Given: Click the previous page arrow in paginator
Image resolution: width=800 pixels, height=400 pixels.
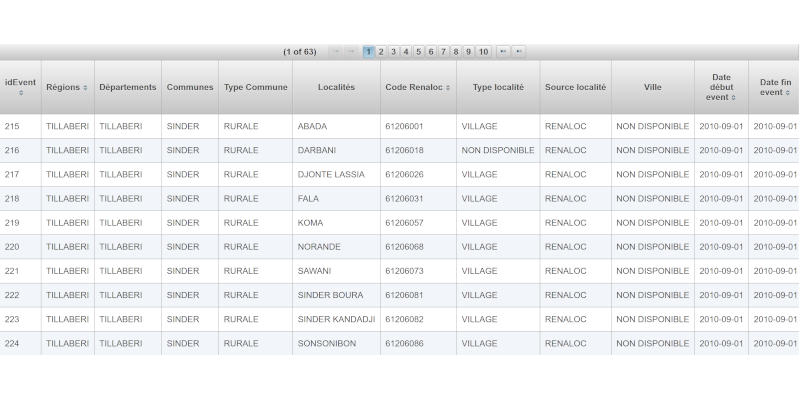Looking at the screenshot, I should tap(350, 52).
